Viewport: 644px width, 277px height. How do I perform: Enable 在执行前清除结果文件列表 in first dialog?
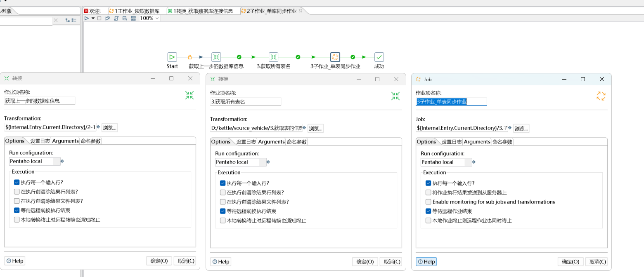pos(17,201)
